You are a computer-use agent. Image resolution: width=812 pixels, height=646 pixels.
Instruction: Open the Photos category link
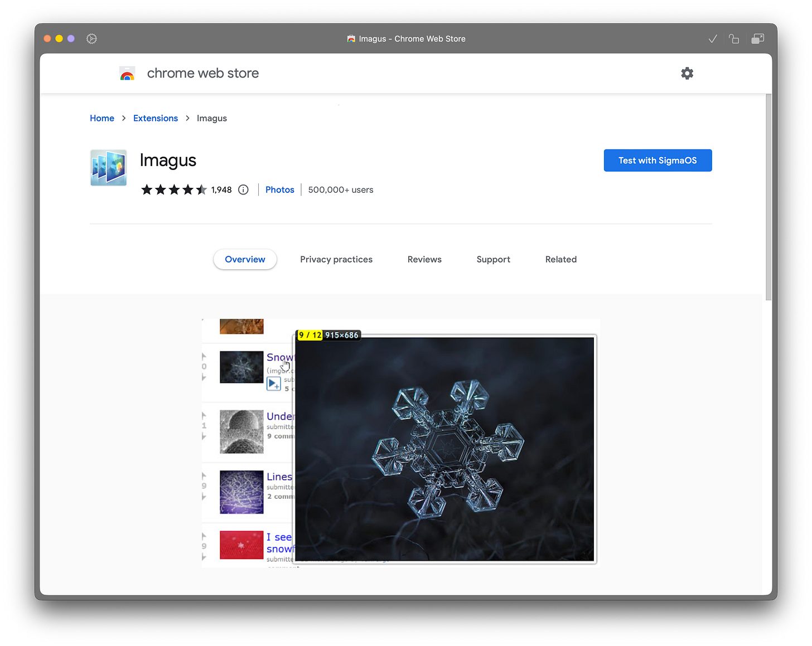[x=280, y=190]
